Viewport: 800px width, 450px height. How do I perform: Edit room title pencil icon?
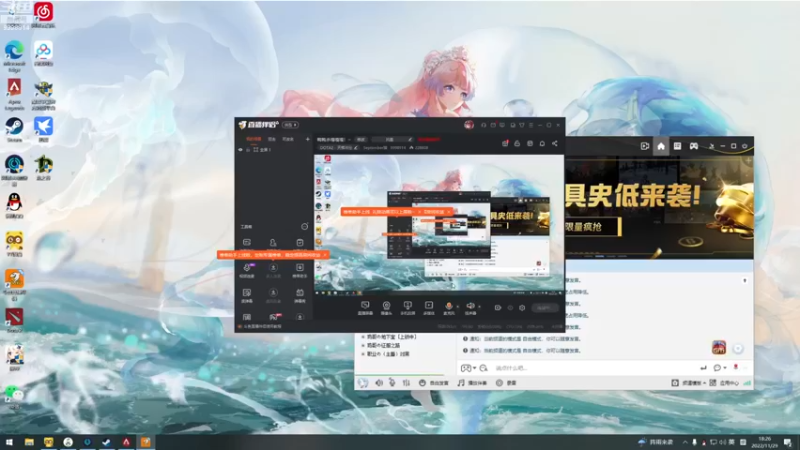(410, 139)
